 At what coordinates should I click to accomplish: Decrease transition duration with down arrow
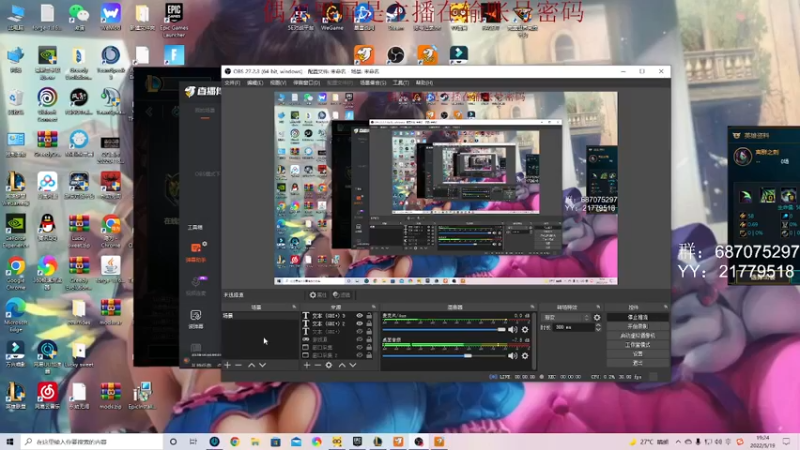coord(598,330)
